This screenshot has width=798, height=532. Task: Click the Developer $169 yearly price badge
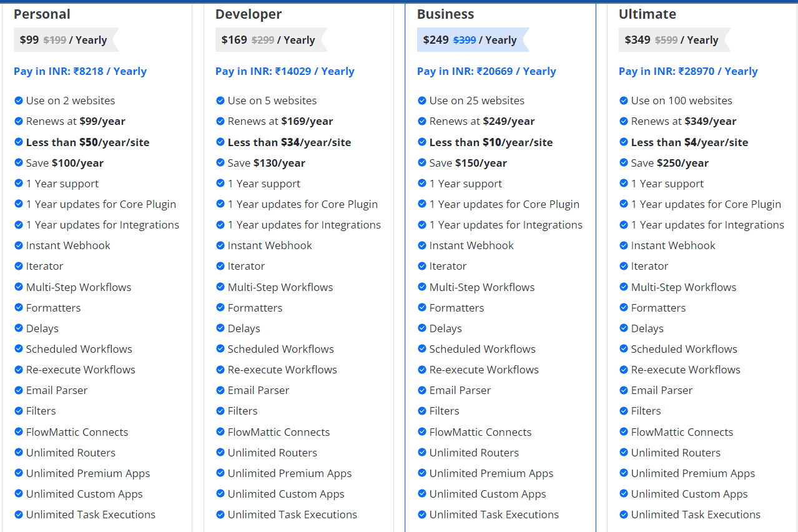pyautogui.click(x=268, y=40)
